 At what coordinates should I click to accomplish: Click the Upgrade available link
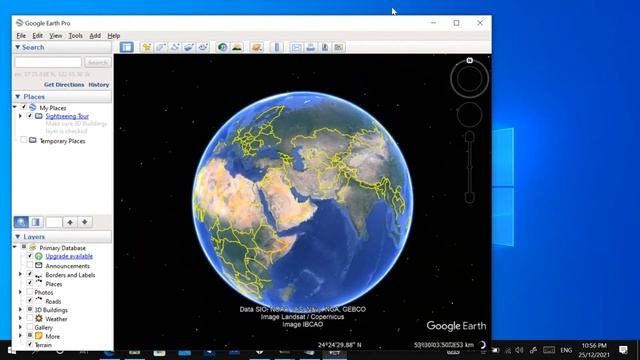pos(69,256)
